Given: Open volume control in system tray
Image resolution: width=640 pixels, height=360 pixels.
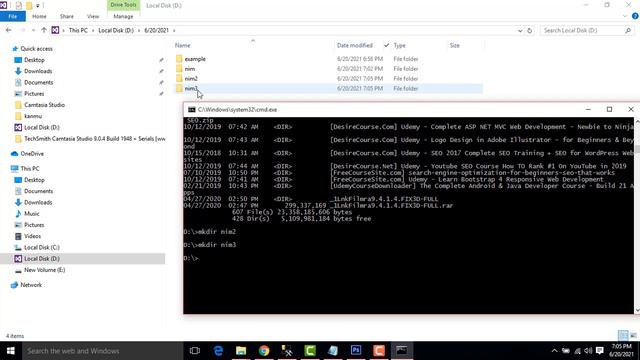Looking at the screenshot, I should 588,351.
